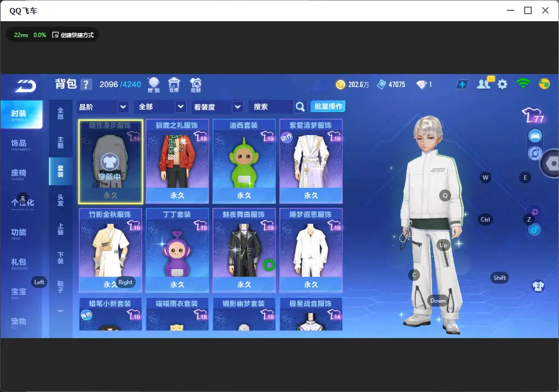Select the 极星战音服饰 outfit card
The image size is (559, 392).
click(311, 314)
